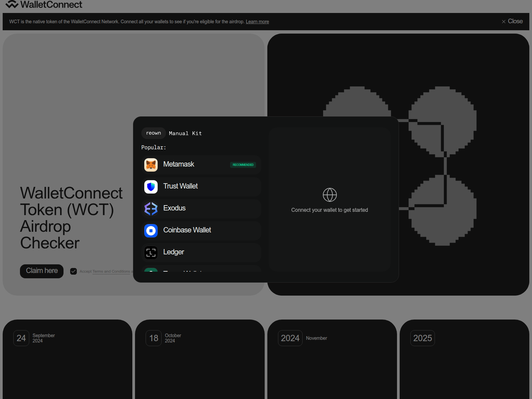Click the MetaMask fox icon
The height and width of the screenshot is (399, 532).
(x=151, y=165)
